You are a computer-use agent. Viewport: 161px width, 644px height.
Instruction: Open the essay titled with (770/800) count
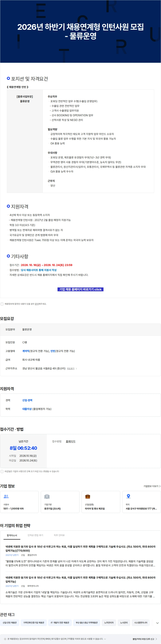[80, 548]
